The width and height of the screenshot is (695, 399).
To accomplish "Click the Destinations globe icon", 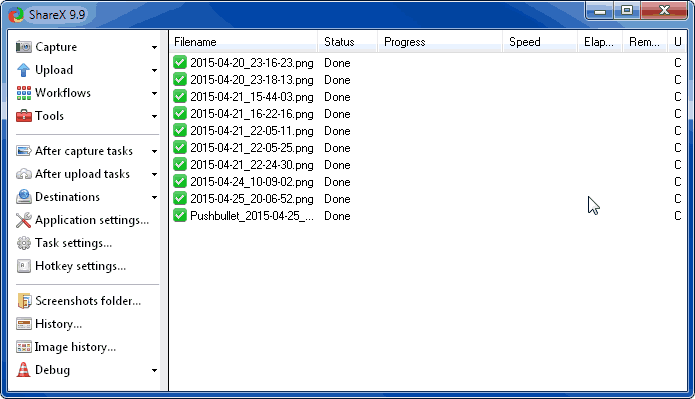I will [x=23, y=197].
